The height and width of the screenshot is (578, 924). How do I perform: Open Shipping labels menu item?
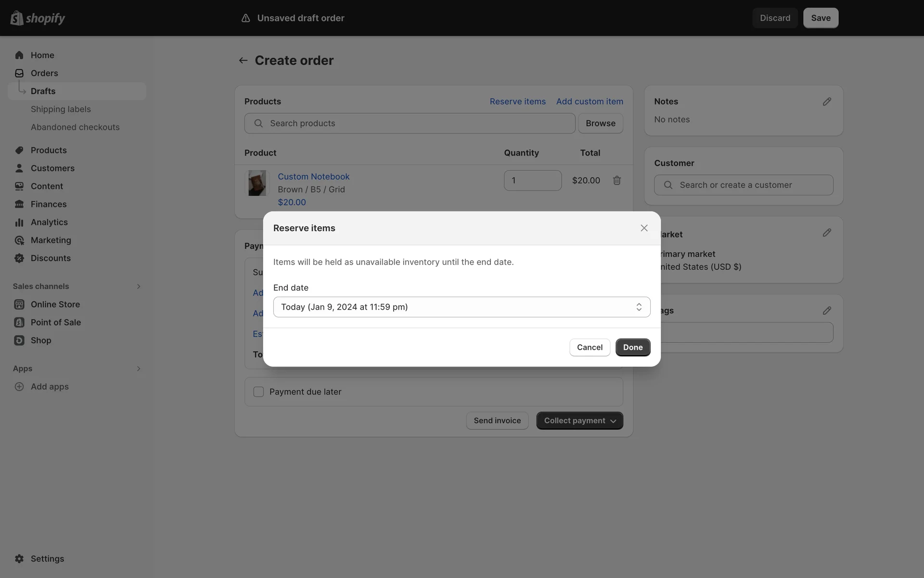(x=61, y=109)
